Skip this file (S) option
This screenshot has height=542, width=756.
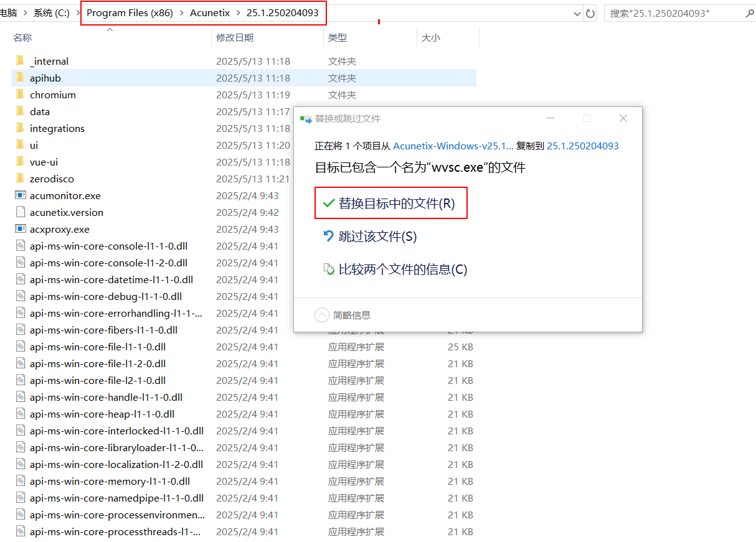pos(377,236)
